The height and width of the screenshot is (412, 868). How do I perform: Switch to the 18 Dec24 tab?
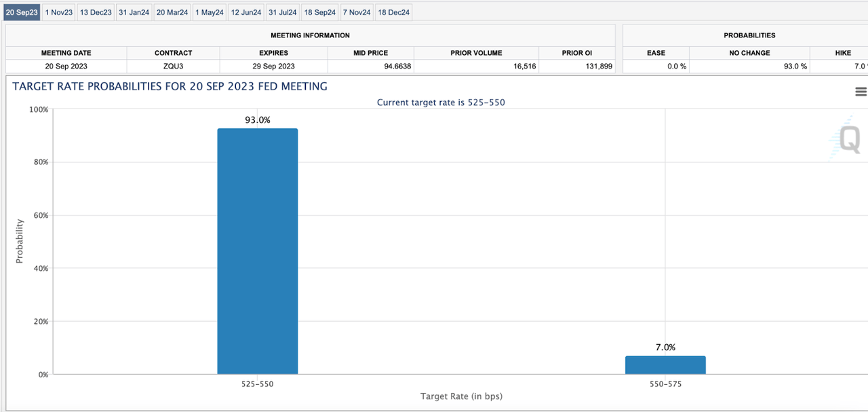(x=394, y=12)
